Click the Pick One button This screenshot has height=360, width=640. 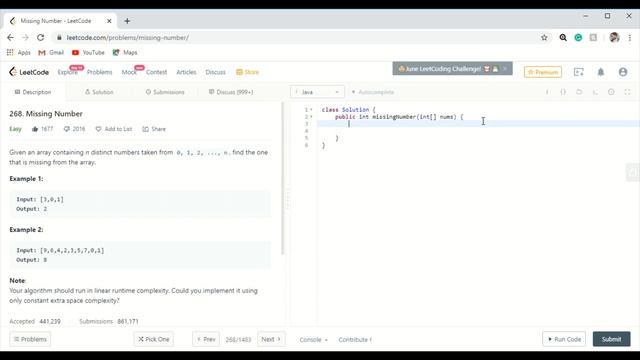tap(153, 339)
